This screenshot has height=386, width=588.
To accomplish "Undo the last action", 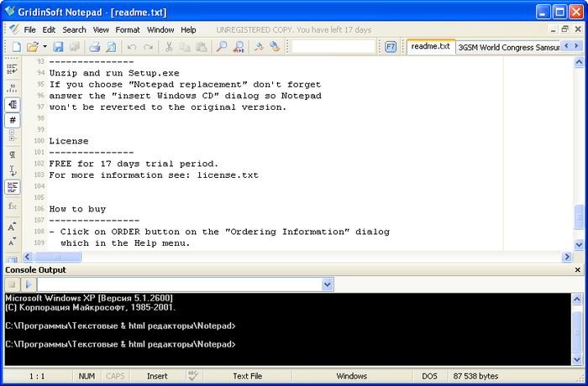I will coord(132,47).
